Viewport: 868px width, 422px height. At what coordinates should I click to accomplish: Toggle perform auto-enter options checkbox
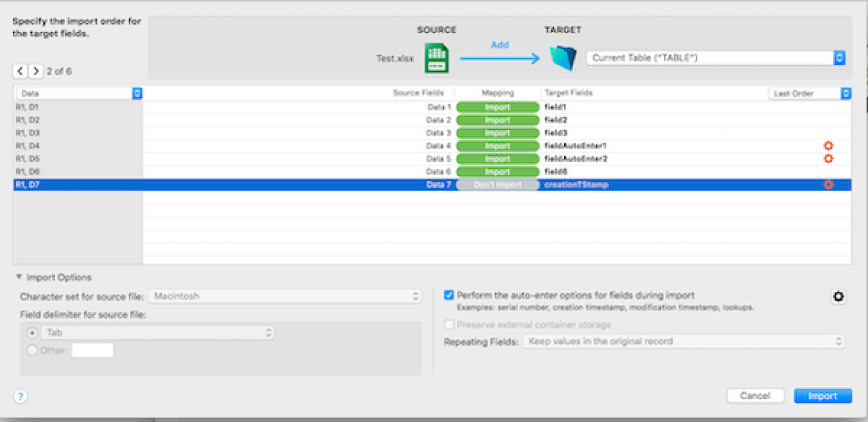(x=448, y=295)
